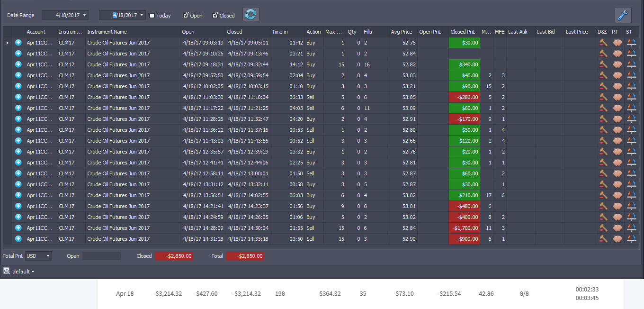Click D&S gavel icon for -$280.00 trade
This screenshot has width=644, height=309.
(603, 97)
